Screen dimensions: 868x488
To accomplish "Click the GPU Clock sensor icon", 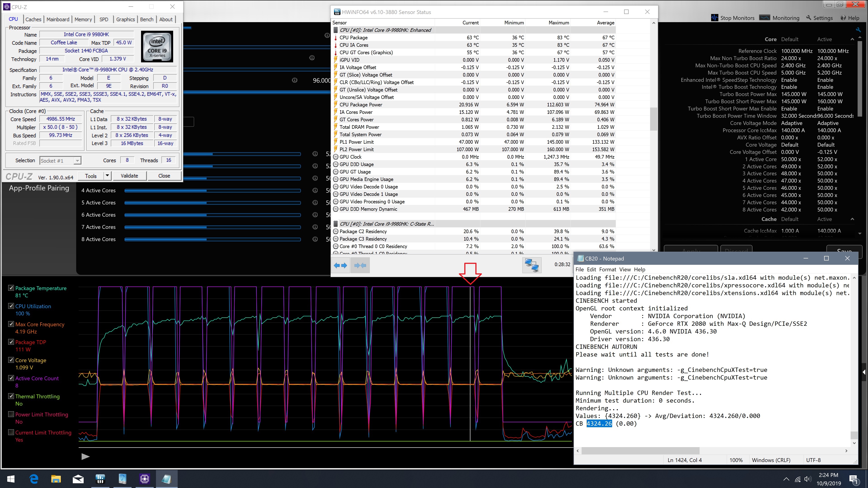I will pos(336,157).
